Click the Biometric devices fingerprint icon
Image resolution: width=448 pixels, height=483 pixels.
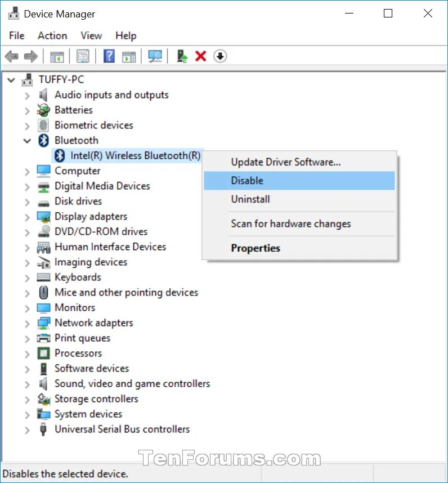click(43, 126)
